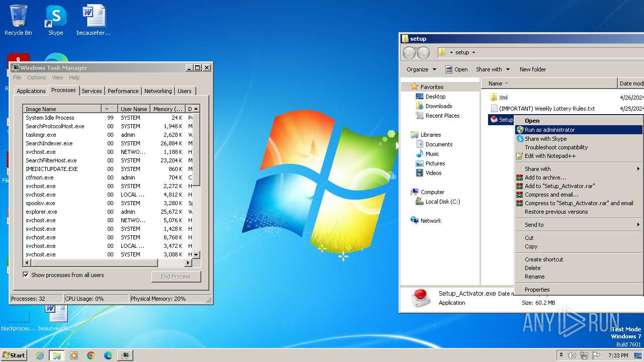This screenshot has width=644, height=362.
Task: Choose Compress and email... entry
Action: (x=579, y=195)
